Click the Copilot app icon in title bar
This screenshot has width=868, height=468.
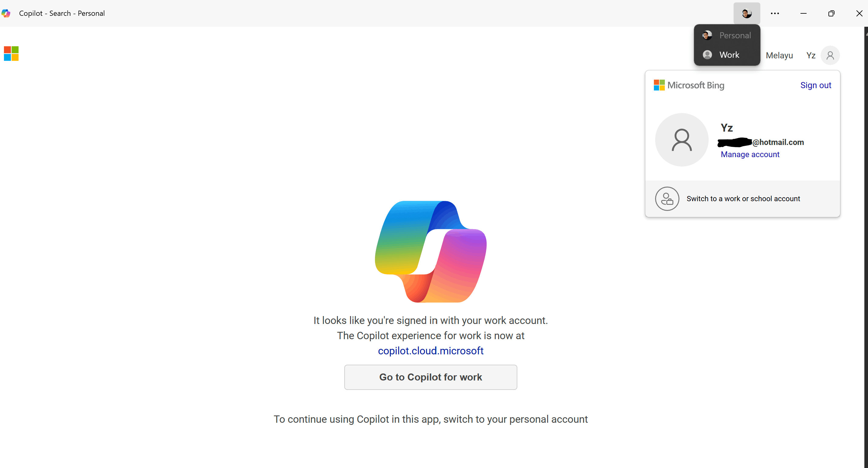[6, 13]
